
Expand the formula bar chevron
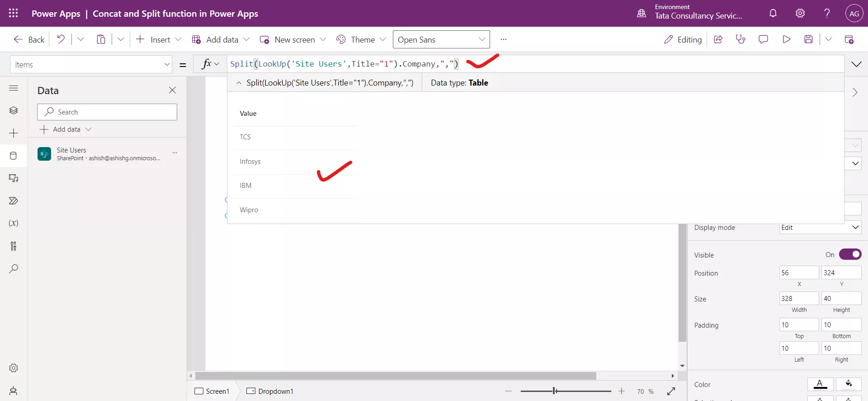click(x=856, y=64)
